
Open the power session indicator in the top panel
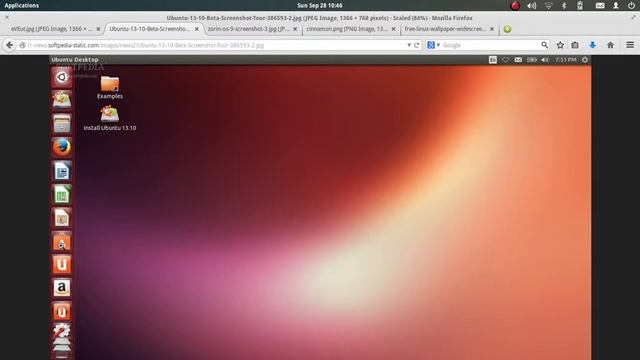[x=631, y=5]
